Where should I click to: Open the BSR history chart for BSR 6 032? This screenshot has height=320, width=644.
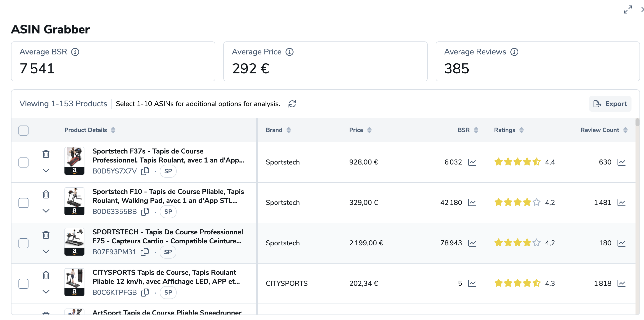(x=472, y=162)
